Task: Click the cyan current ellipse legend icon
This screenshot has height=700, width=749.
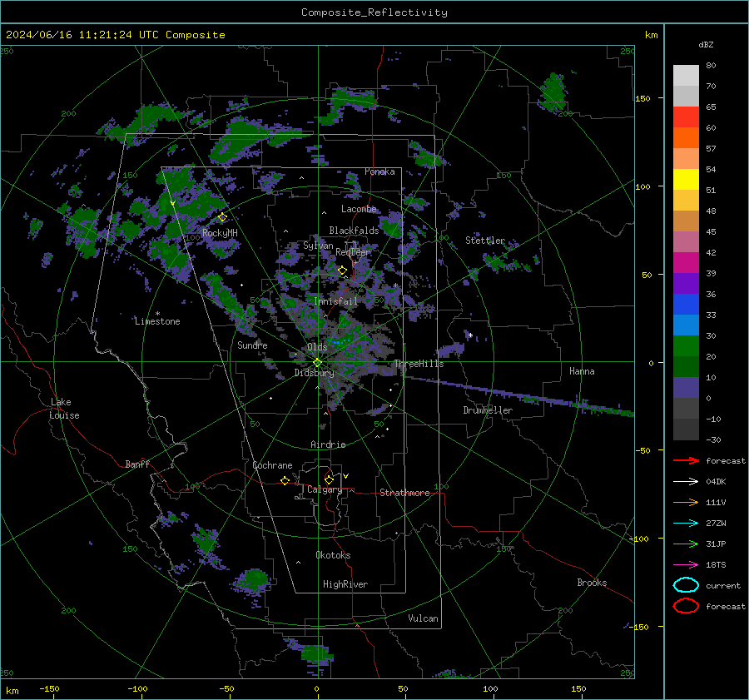Action: click(x=686, y=585)
